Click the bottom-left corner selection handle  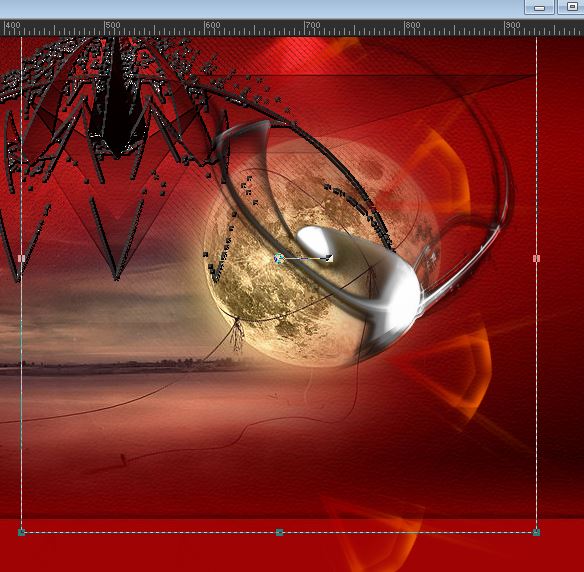pyautogui.click(x=21, y=532)
